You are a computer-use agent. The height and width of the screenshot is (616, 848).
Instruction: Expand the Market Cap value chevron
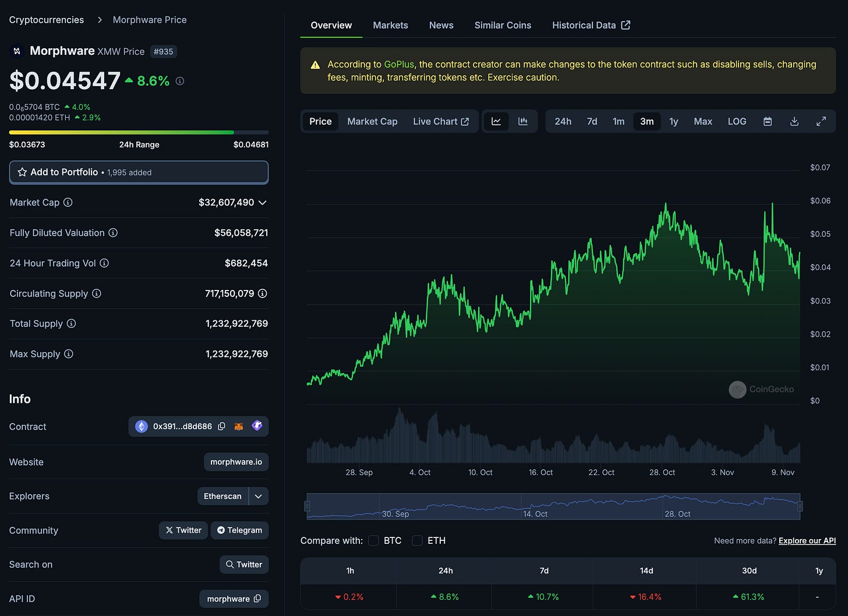[x=262, y=203]
